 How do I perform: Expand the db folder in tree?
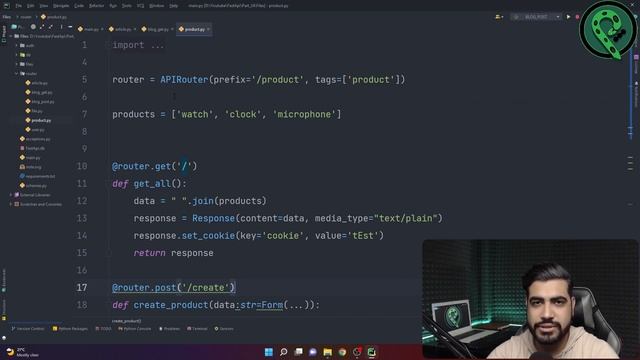point(17,55)
